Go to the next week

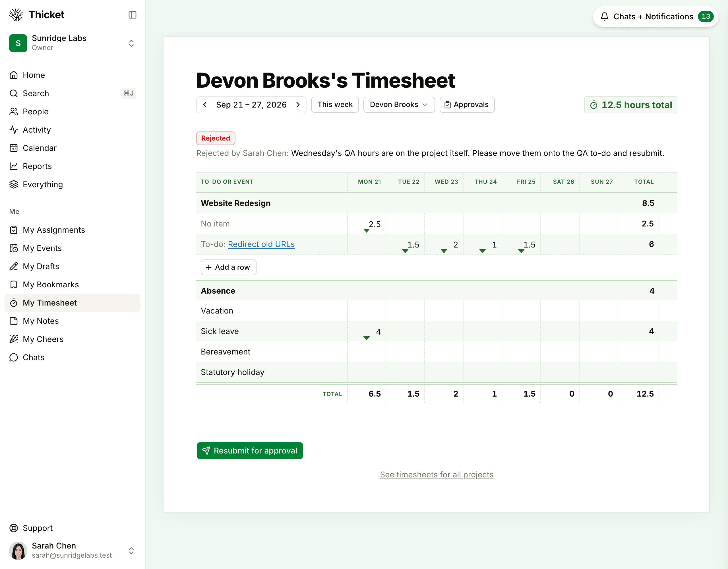[x=298, y=105]
